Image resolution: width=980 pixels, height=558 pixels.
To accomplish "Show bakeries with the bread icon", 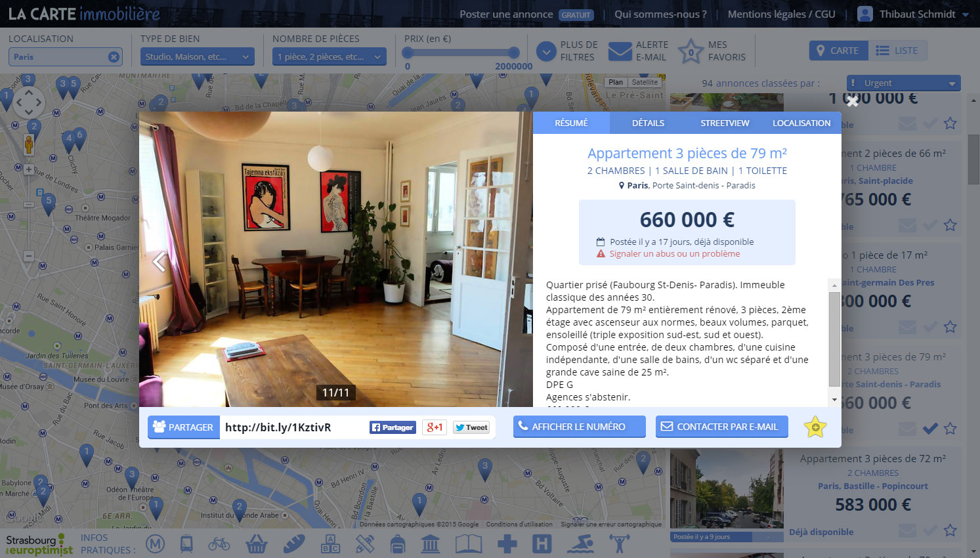I will point(293,544).
